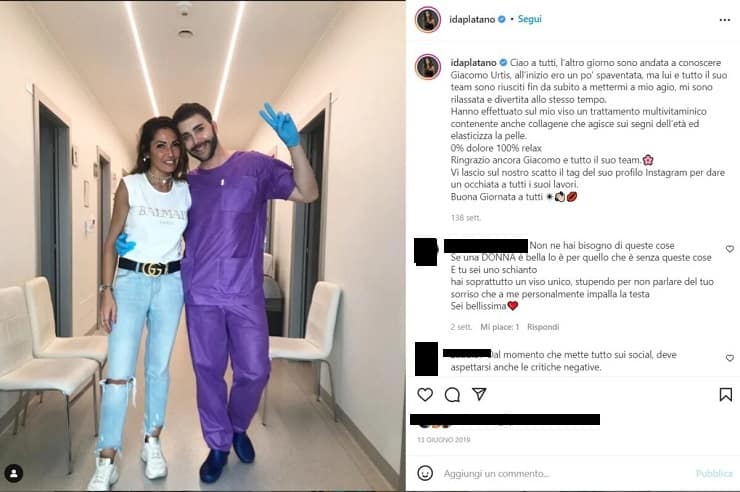Open the 13 giugno 2019 post date link
Image resolution: width=740 pixels, height=492 pixels.
(x=444, y=440)
